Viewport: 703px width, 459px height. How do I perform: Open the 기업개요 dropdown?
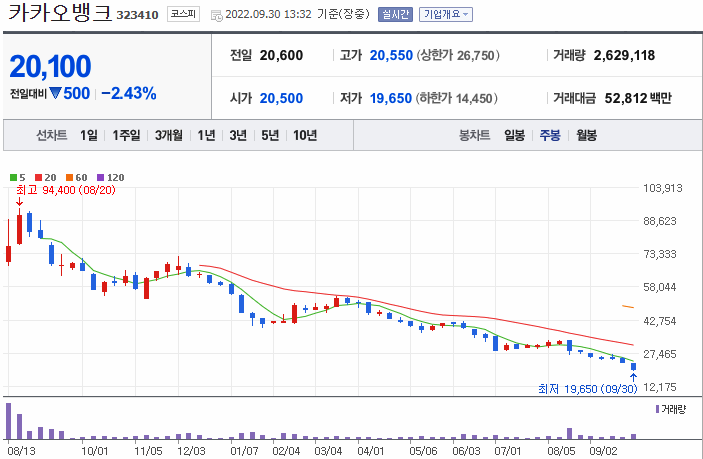click(446, 14)
